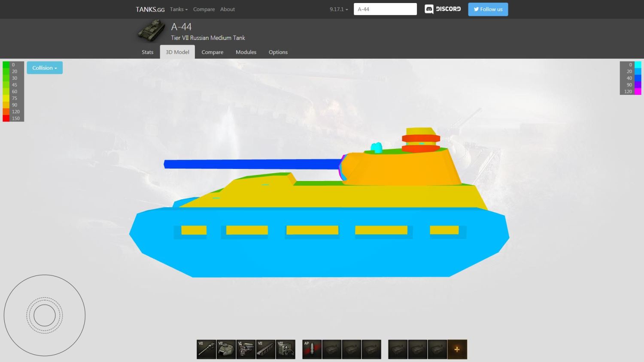This screenshot has height=362, width=644.
Task: Open the Discord link icon
Action: pos(443,9)
